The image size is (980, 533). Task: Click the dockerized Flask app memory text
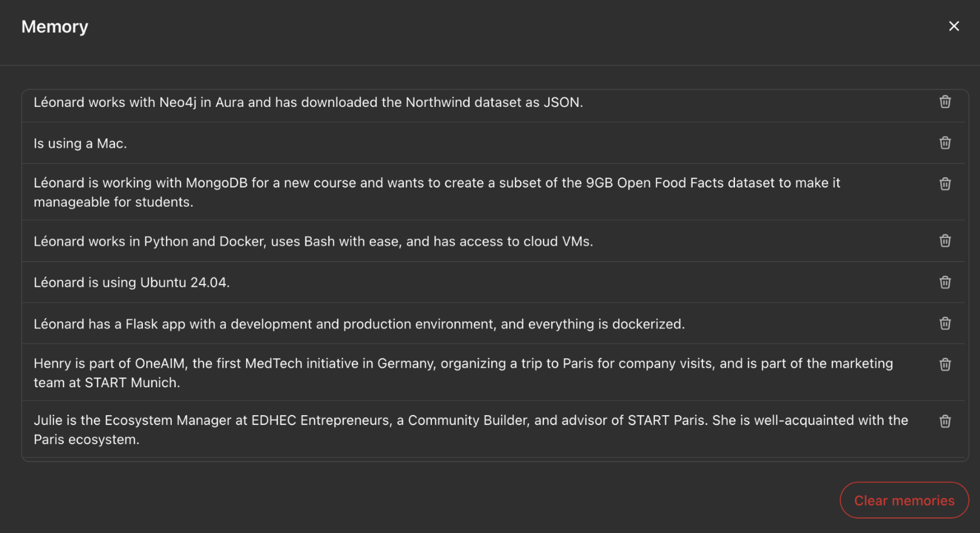(359, 324)
